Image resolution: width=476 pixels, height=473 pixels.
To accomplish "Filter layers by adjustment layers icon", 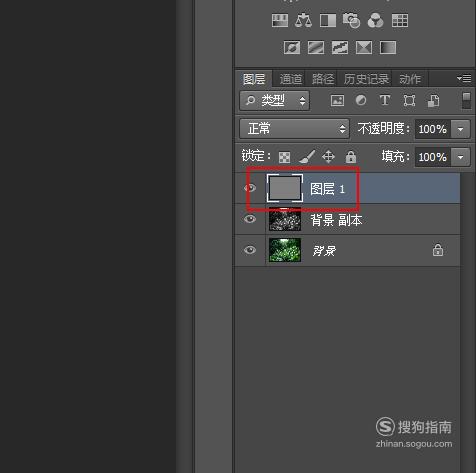I will (x=361, y=100).
